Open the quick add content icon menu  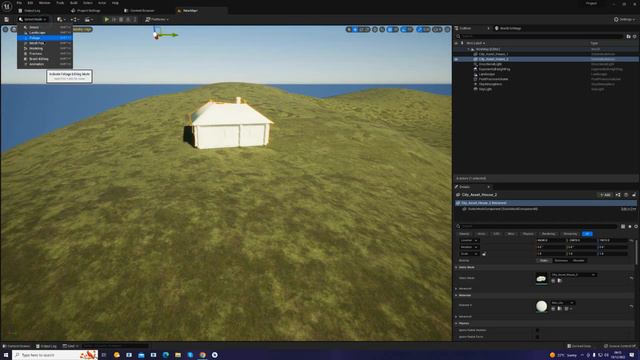(x=61, y=19)
